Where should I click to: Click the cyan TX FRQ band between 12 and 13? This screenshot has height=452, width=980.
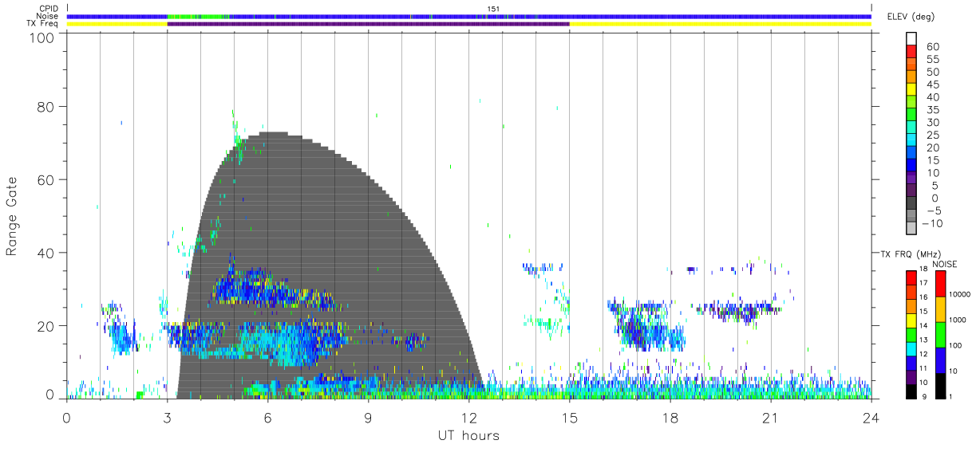(912, 348)
